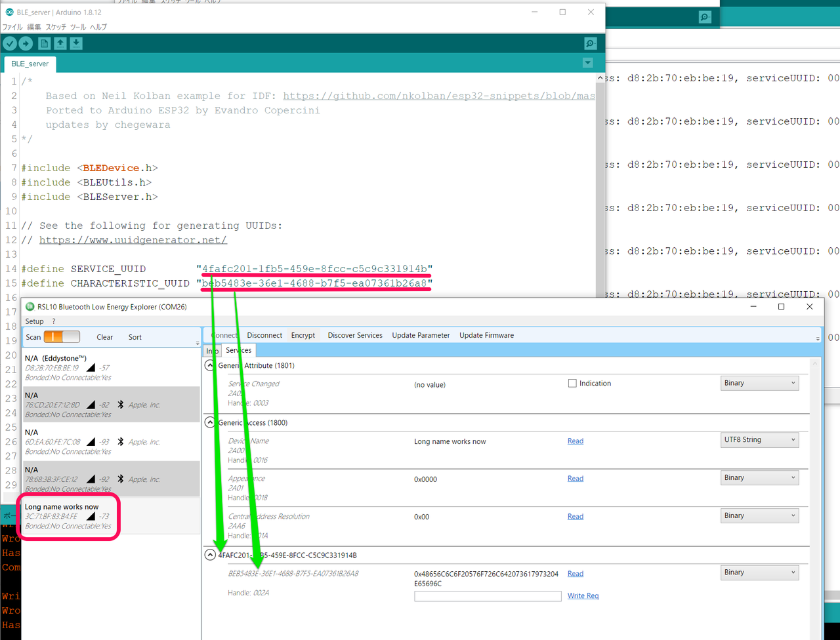
Task: Open the Setup menu in RSL10 Explorer
Action: (x=34, y=321)
